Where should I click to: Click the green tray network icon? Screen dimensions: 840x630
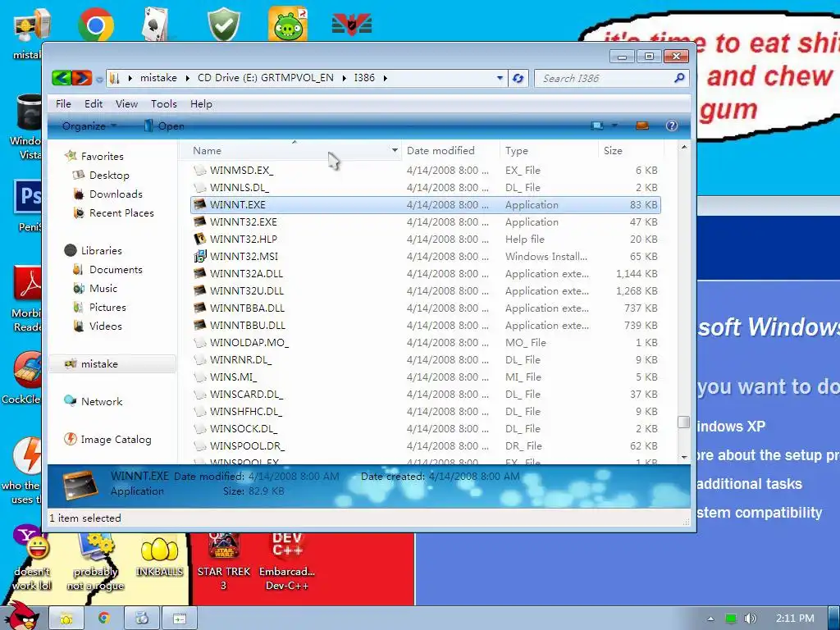point(731,619)
